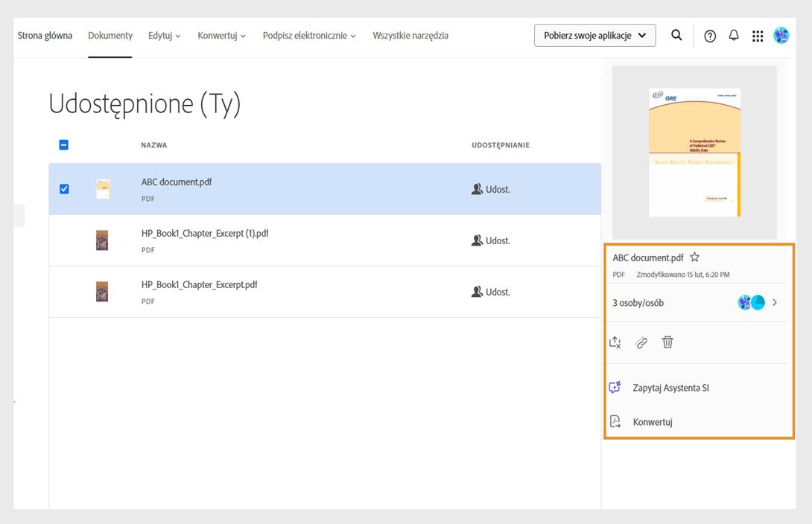
Task: Expand the Edytuj dropdown menu
Action: [165, 36]
